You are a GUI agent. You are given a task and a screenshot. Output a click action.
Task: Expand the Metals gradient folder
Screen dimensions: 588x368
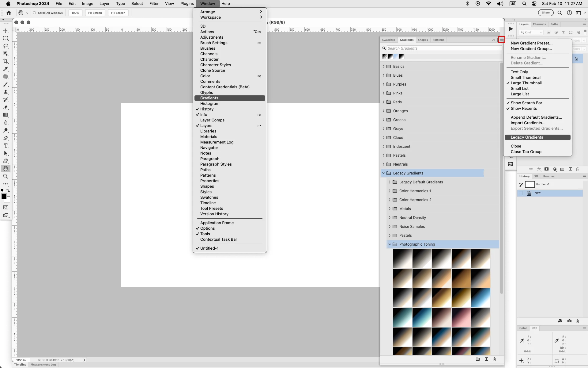390,209
